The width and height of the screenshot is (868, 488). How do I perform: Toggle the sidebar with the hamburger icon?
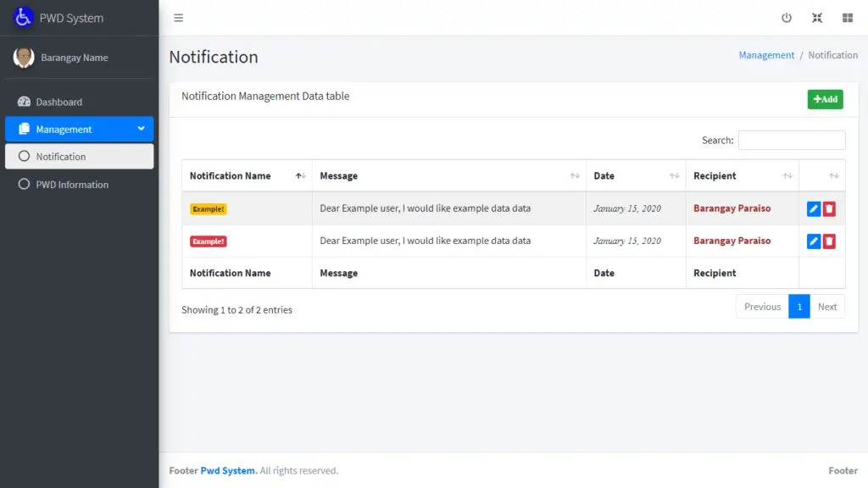tap(178, 17)
